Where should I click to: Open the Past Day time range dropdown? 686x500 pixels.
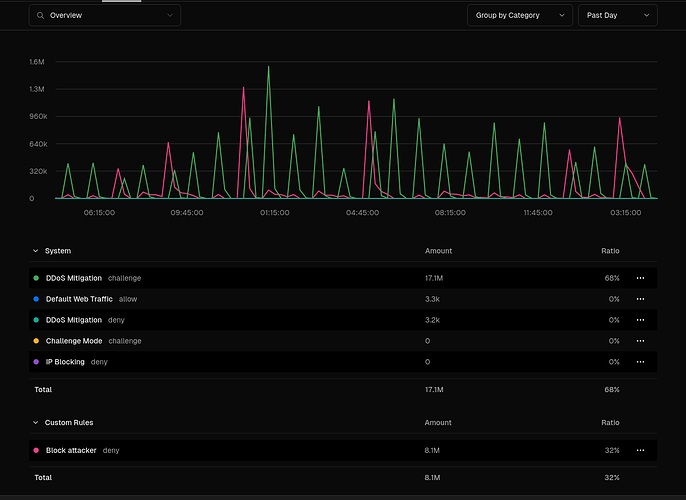tap(618, 15)
